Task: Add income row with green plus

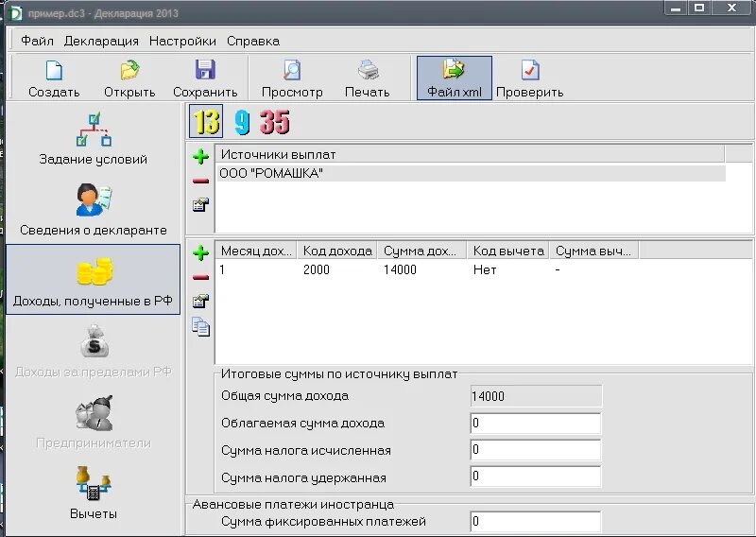Action: pos(200,252)
